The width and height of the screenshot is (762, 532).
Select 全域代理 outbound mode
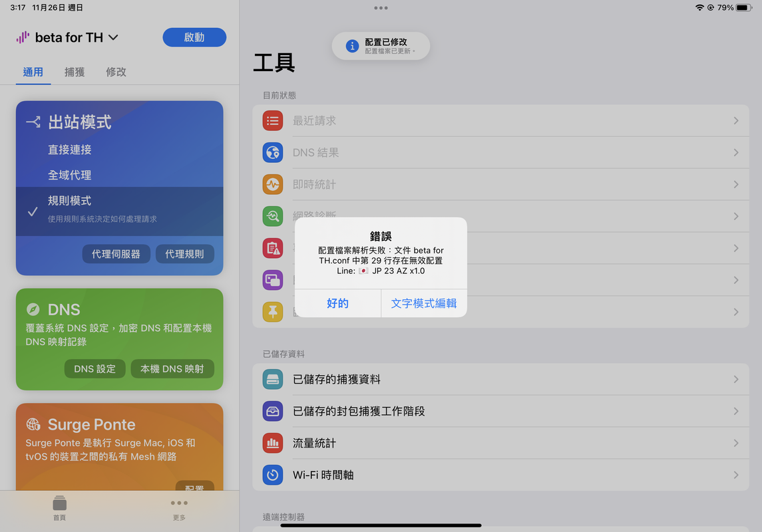pos(120,175)
